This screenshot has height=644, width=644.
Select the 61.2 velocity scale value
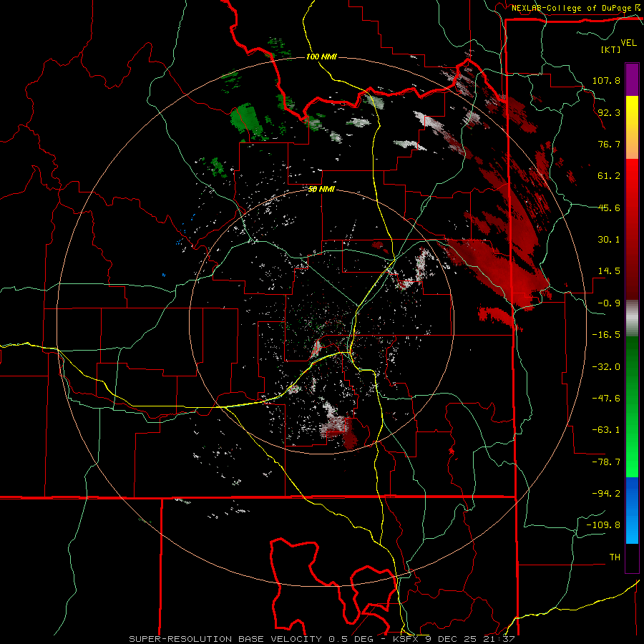pyautogui.click(x=609, y=176)
